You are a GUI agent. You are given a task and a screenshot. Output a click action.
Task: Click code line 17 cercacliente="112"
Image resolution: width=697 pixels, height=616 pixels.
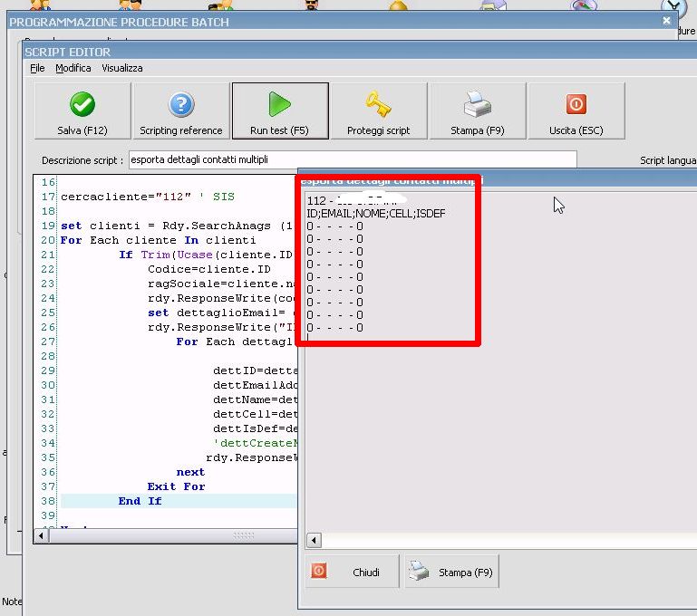[148, 197]
